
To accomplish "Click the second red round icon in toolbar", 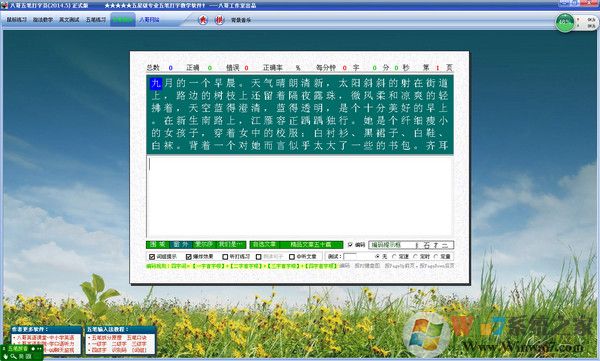I will pos(219,20).
